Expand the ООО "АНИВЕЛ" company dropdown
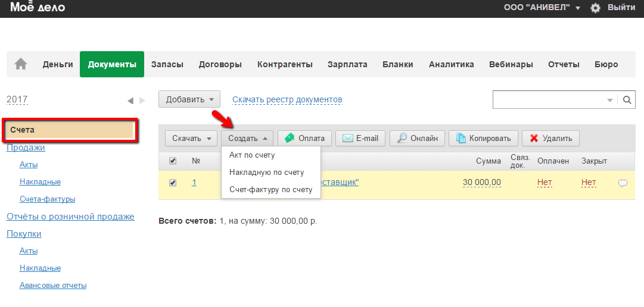Viewport: 644px width, 307px height. (x=533, y=8)
